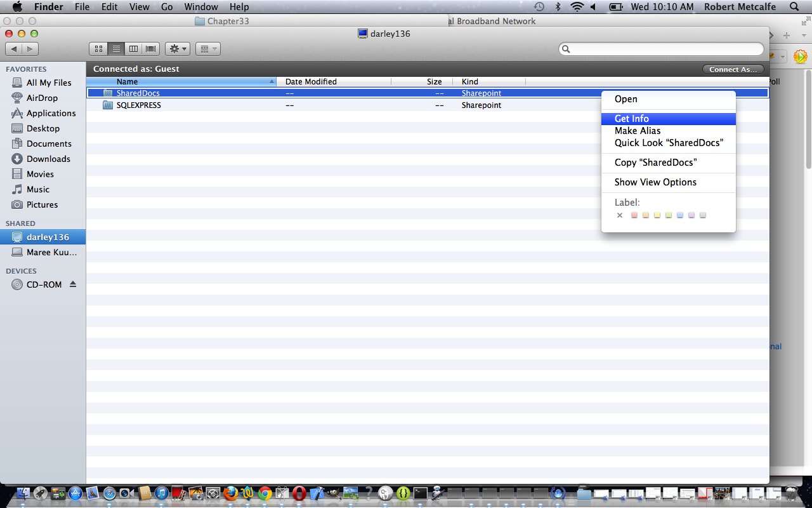Choose Show View Options menu entry

655,182
